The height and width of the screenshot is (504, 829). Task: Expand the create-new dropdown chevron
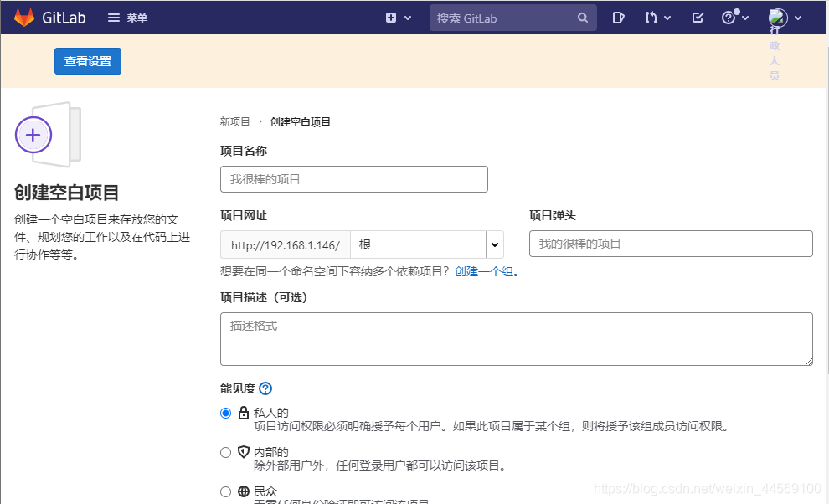click(408, 18)
